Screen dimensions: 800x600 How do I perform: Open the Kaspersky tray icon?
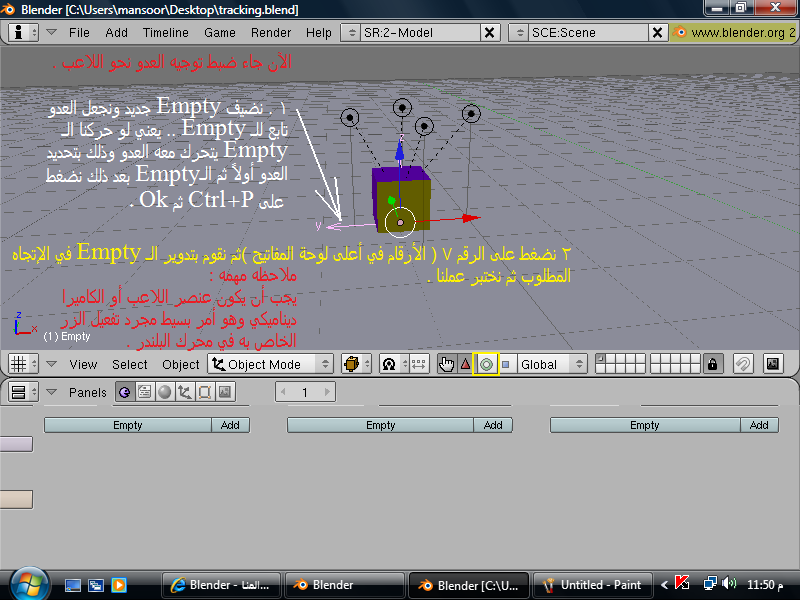(682, 583)
